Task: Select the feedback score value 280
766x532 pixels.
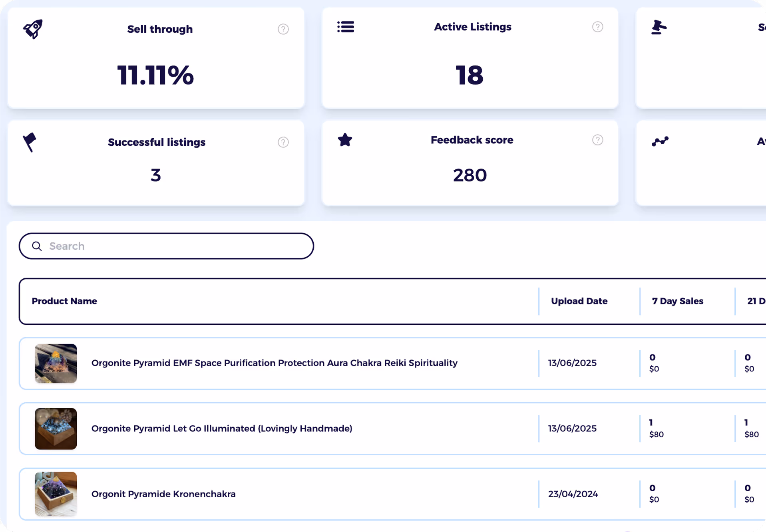Action: [470, 175]
